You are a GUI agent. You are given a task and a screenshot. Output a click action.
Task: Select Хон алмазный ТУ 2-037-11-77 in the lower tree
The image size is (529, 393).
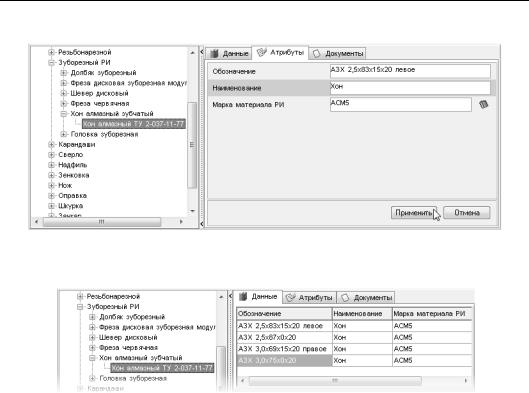(162, 368)
